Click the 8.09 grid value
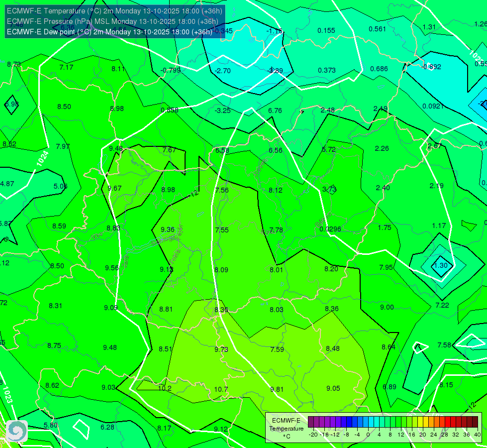Image resolution: width=487 pixels, height=448 pixels. click(221, 270)
